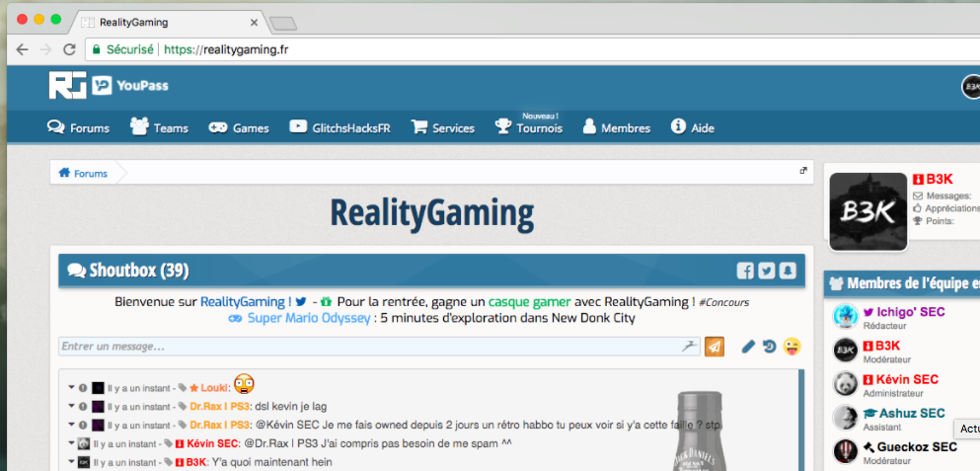The image size is (980, 471).
Task: Click Ichigo' SEC's avatar in team list
Action: tap(846, 316)
